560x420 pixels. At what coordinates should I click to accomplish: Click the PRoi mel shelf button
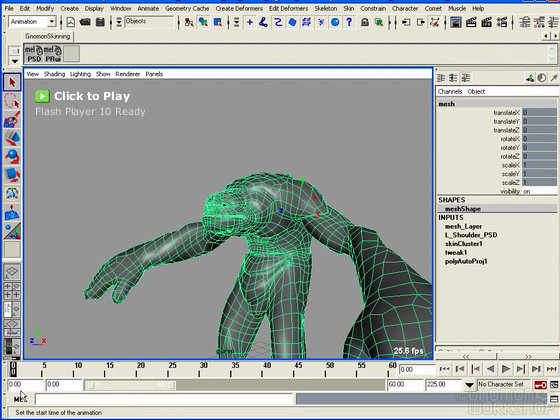(x=52, y=54)
